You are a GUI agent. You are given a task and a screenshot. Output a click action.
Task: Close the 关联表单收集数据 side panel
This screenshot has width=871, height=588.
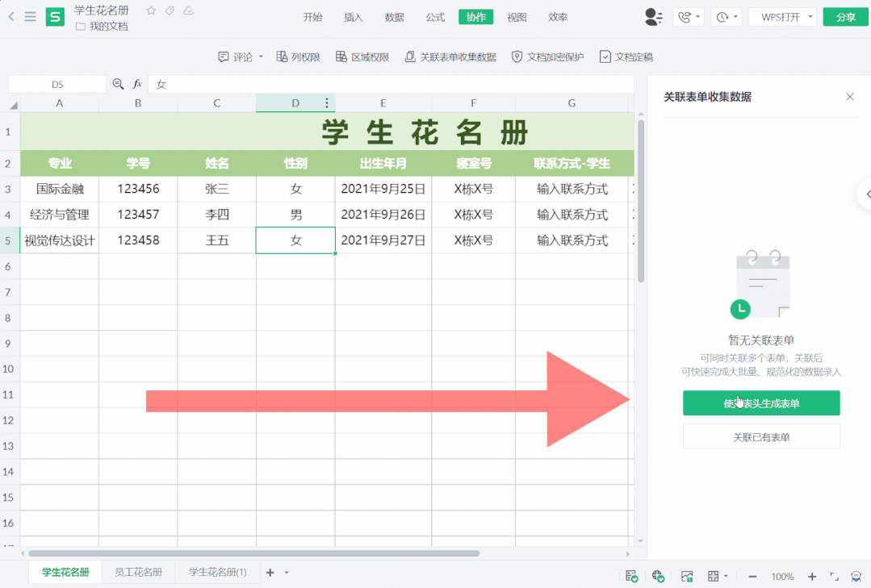click(850, 97)
